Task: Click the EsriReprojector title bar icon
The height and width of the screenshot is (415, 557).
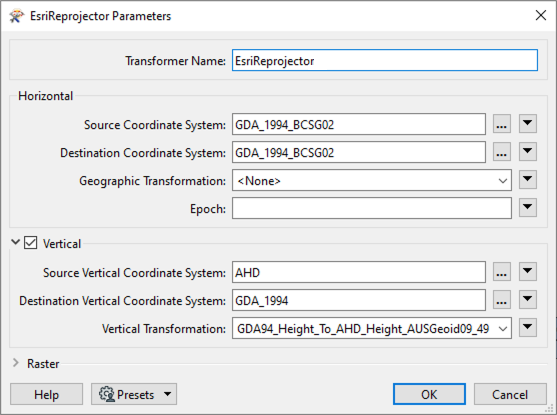Action: point(17,16)
